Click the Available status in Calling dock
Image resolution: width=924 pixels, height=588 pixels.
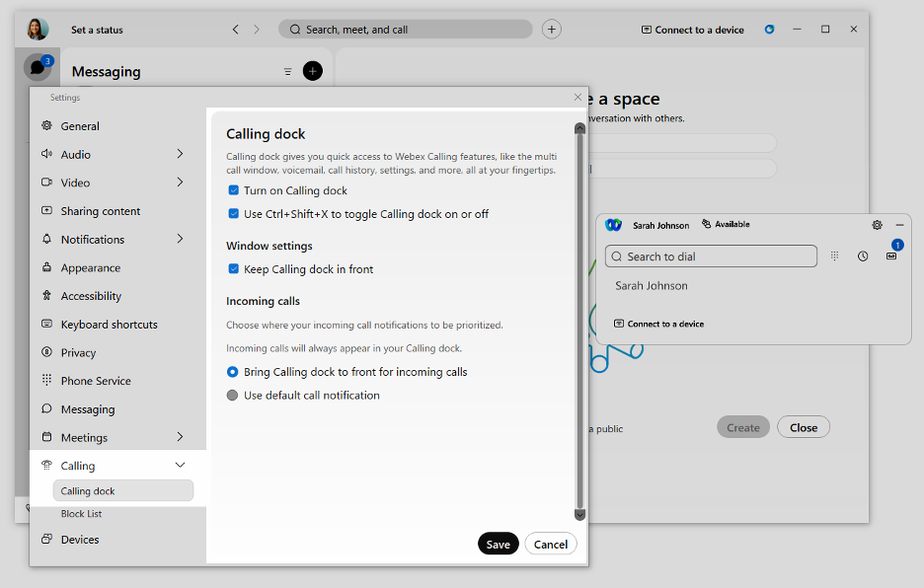click(x=726, y=224)
